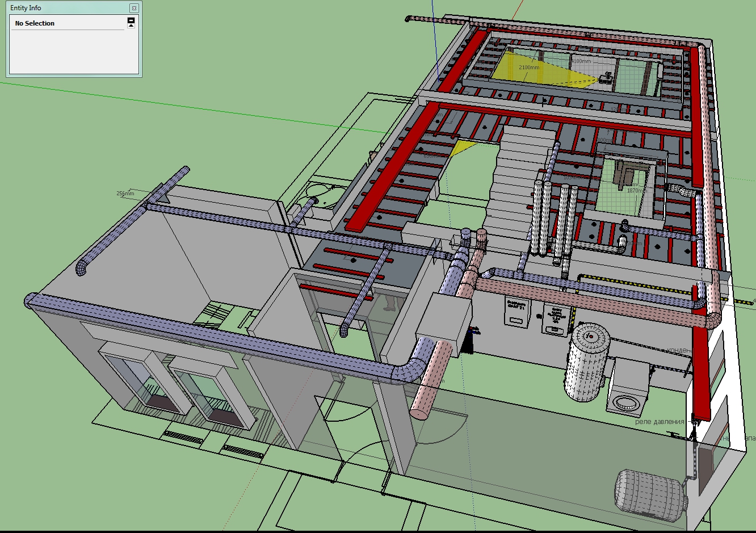This screenshot has width=756, height=533.
Task: Select the 'реле давления' label in model
Action: coord(660,422)
